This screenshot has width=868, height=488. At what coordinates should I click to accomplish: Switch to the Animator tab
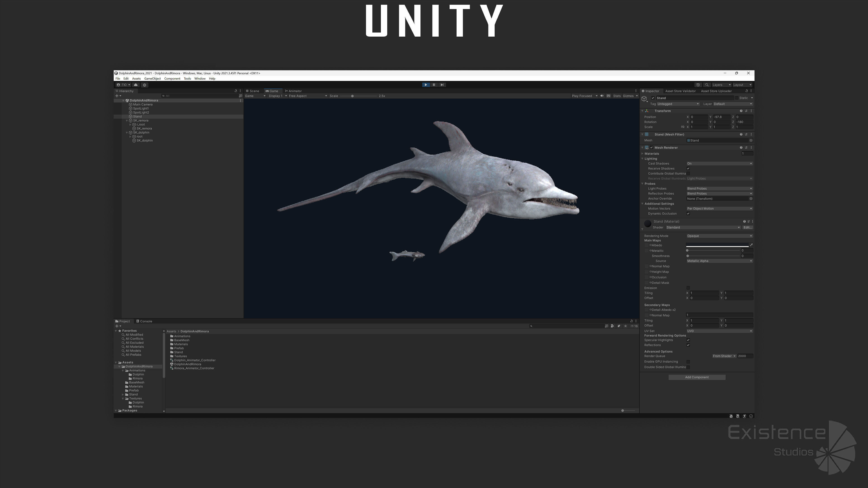293,91
